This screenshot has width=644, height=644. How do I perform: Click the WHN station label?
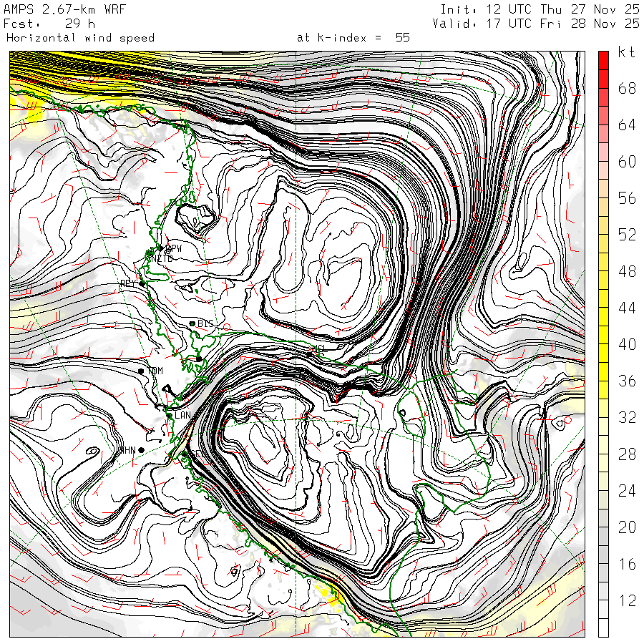click(x=128, y=451)
